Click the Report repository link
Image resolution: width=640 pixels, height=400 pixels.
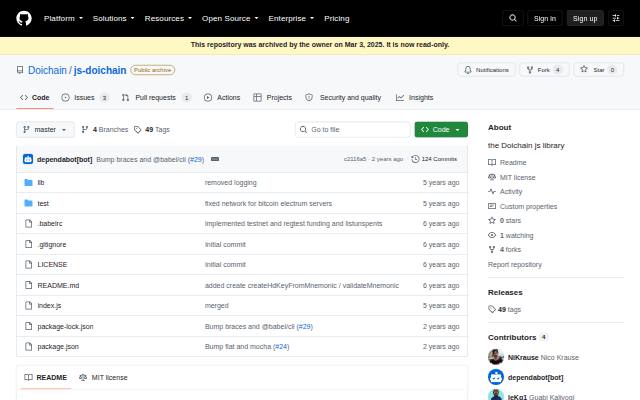[515, 265]
